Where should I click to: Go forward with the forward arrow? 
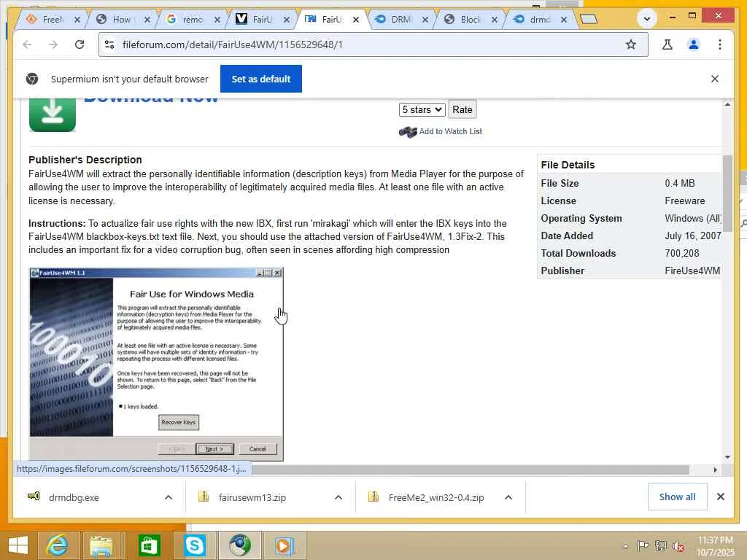[53, 44]
